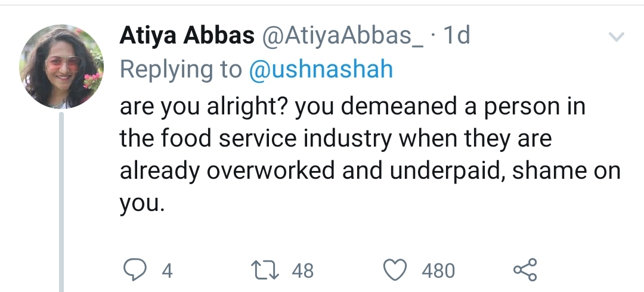The width and height of the screenshot is (644, 292).
Task: Retweet this tweet using the arrows icon
Action: click(x=265, y=271)
